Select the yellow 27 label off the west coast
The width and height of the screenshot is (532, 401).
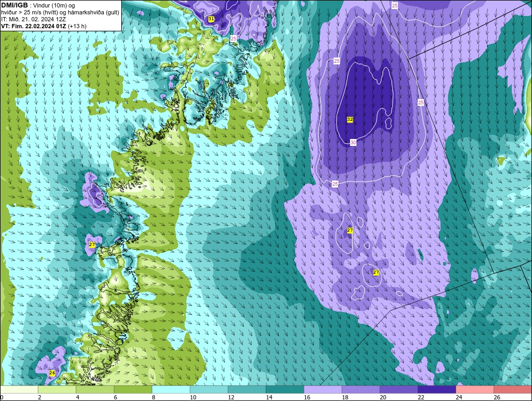click(92, 244)
